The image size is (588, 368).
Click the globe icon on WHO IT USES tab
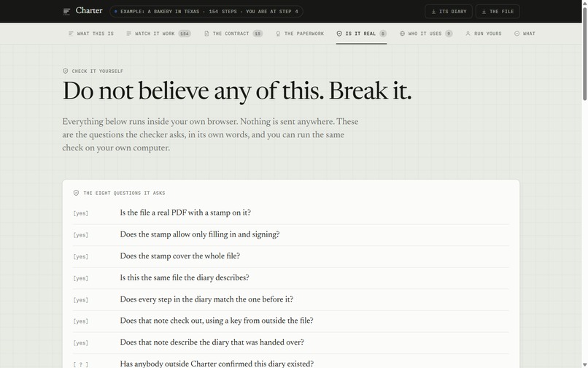tap(402, 34)
